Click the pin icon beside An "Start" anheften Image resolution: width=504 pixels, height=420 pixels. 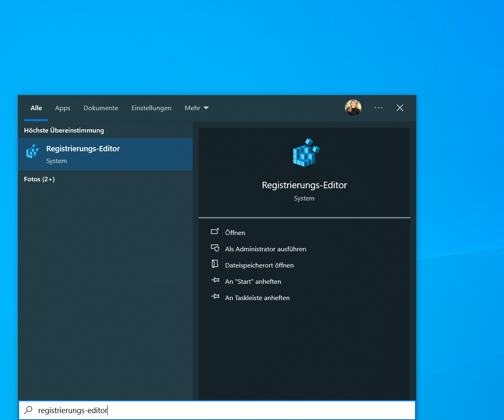pyautogui.click(x=215, y=280)
